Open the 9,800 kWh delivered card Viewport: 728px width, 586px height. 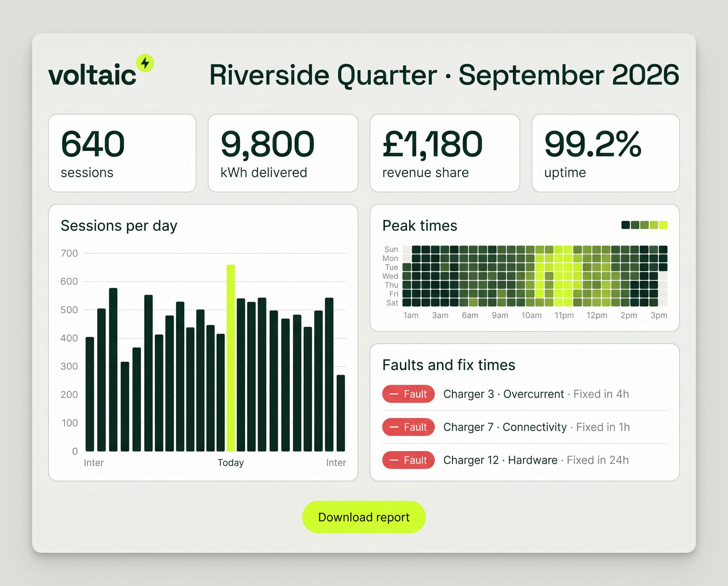point(283,153)
